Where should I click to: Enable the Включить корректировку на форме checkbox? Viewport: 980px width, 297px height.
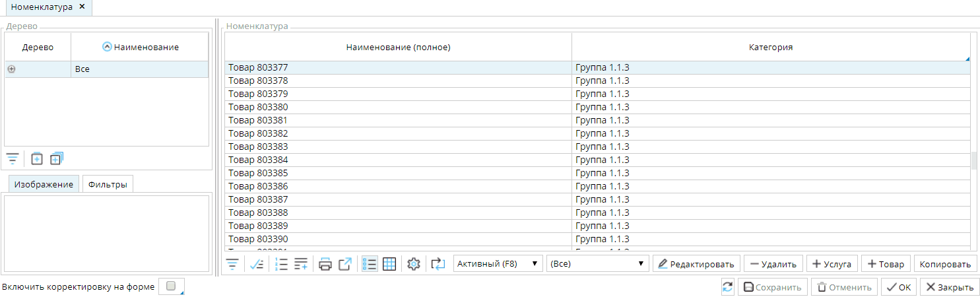[x=171, y=286]
